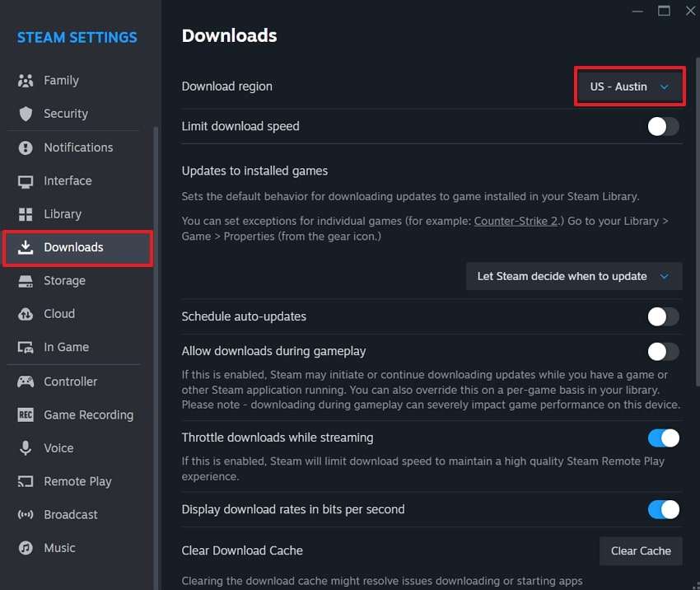
Task: Click the main panel scrollbar on right
Action: pos(698,221)
